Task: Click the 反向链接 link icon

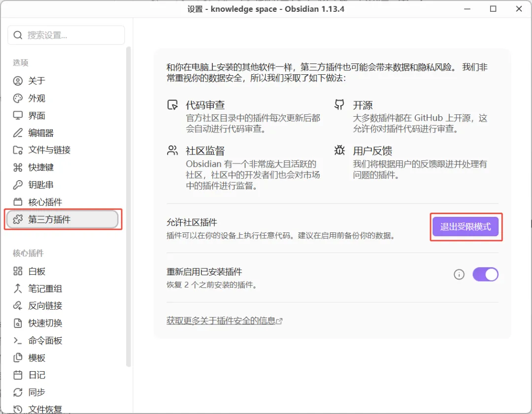Action: tap(18, 306)
